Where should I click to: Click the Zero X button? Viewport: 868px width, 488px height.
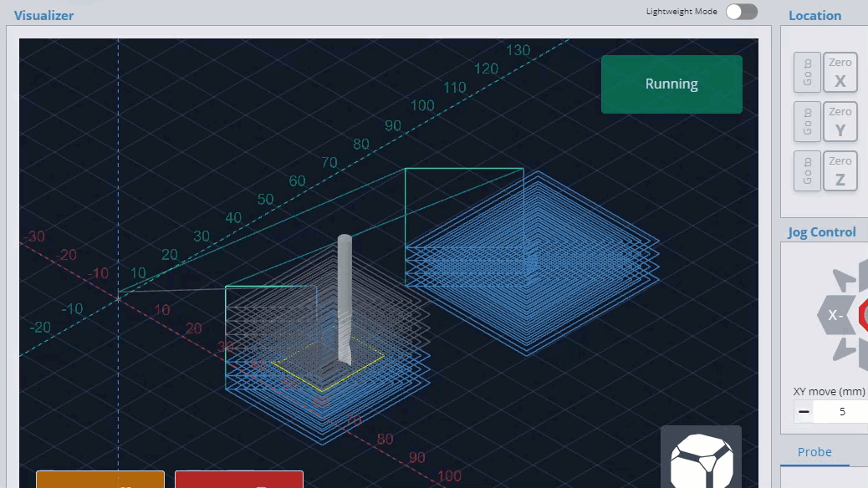point(840,73)
